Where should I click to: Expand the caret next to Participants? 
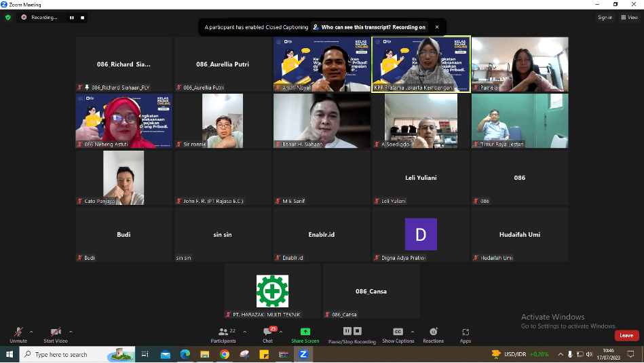(242, 332)
